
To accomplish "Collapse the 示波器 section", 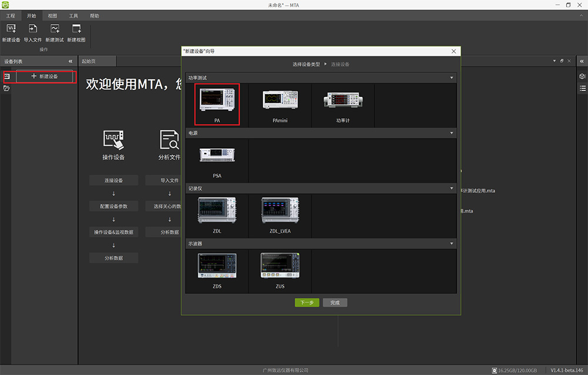I will (452, 243).
